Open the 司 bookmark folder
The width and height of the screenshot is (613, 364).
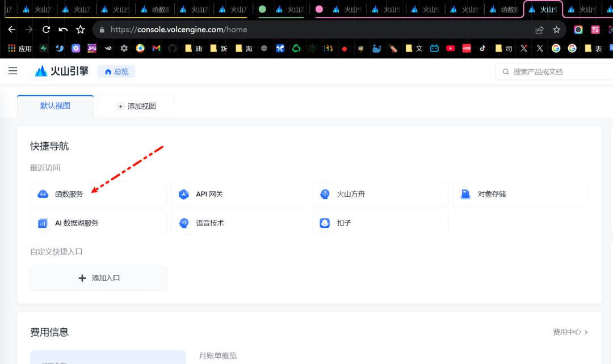click(x=503, y=48)
